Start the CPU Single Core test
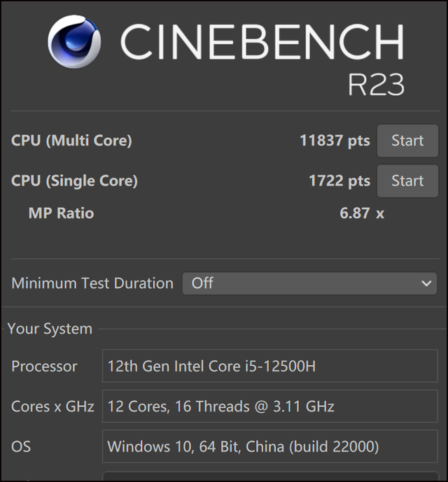This screenshot has width=448, height=482. point(407,180)
